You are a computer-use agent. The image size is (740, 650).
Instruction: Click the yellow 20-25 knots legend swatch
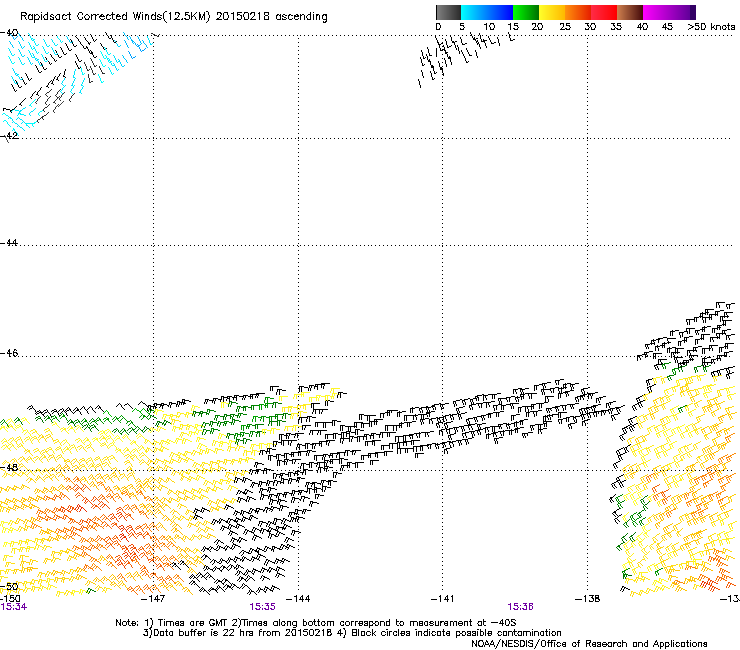point(552,12)
